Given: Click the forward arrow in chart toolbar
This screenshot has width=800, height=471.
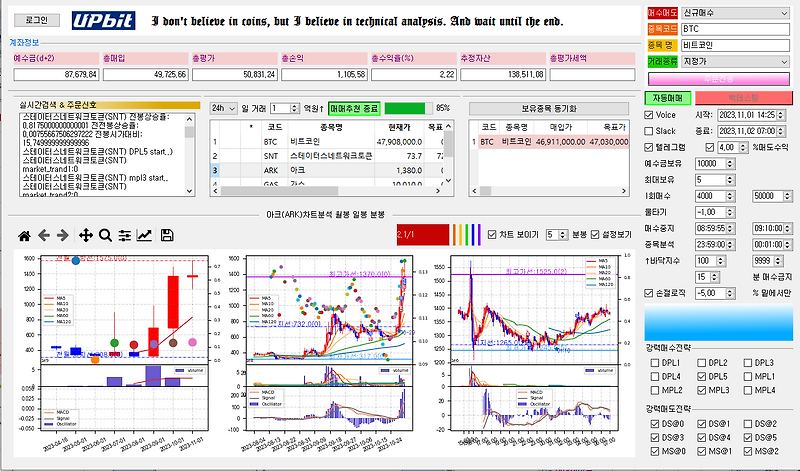Looking at the screenshot, I should 63,235.
